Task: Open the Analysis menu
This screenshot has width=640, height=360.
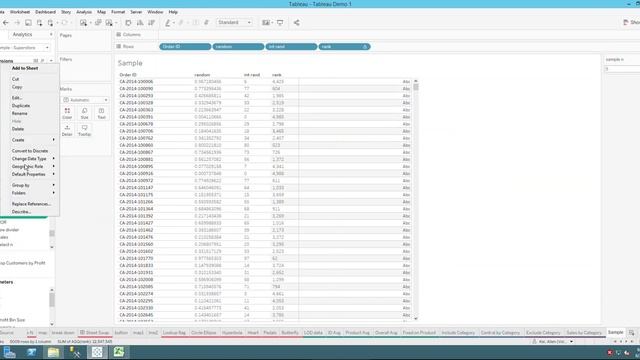Action: click(84, 12)
